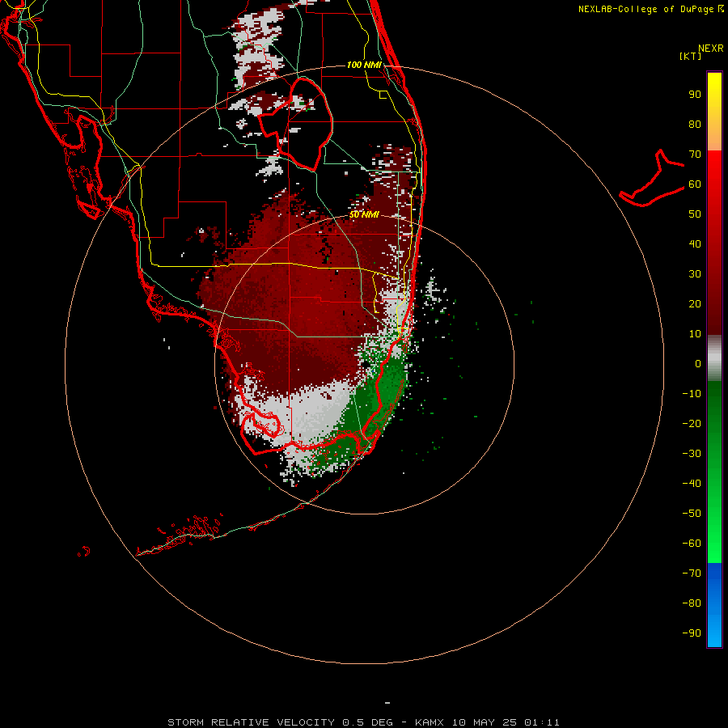
Task: Click the -40 value on velocity scale
Action: click(692, 484)
